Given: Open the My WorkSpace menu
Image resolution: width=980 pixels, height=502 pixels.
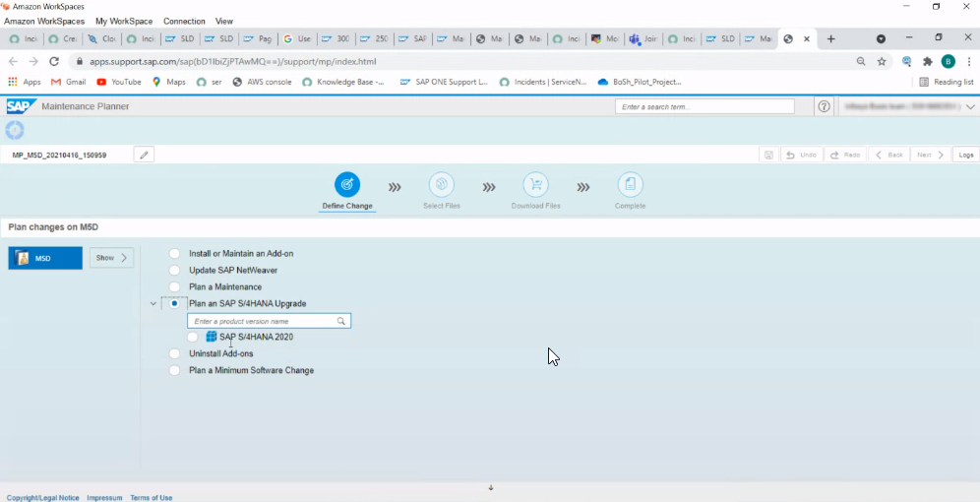Looking at the screenshot, I should point(124,22).
